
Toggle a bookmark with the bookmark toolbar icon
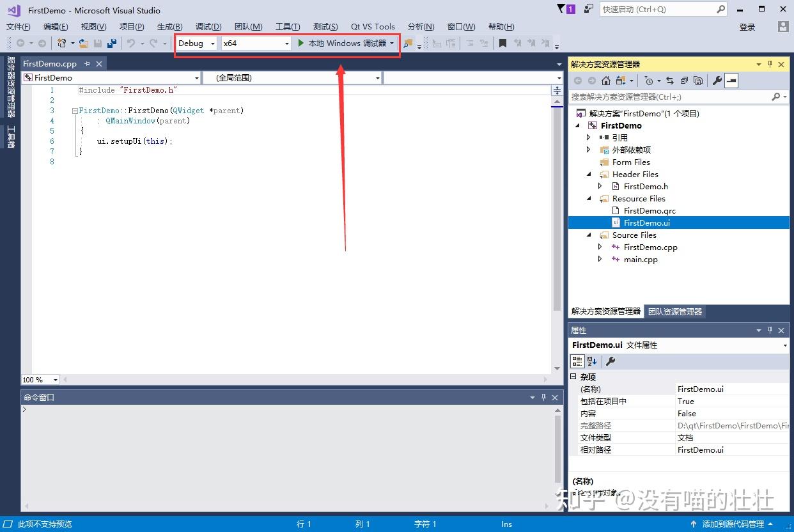[503, 43]
